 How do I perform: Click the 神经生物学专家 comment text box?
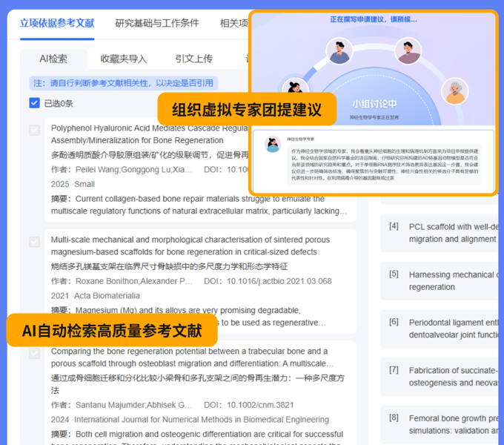(x=385, y=165)
